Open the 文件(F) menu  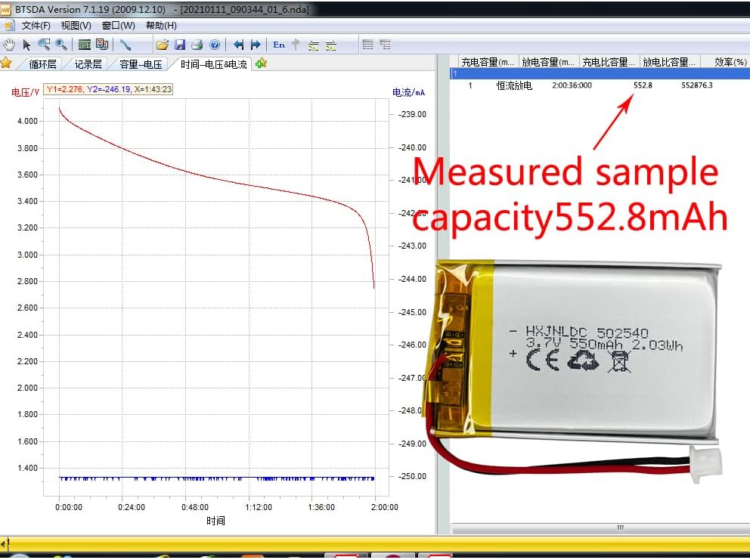click(36, 26)
